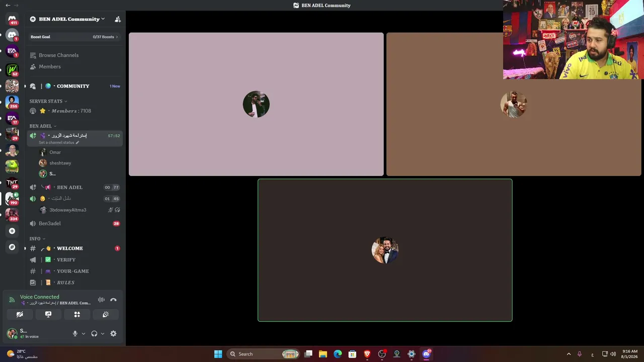Open Microsoft Store from the taskbar

[x=352, y=354]
